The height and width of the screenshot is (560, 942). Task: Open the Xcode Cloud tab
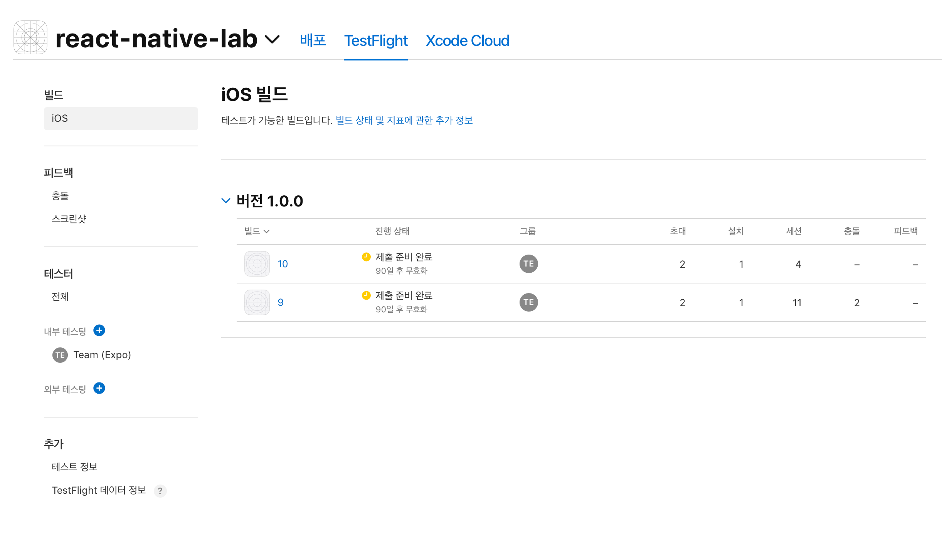pyautogui.click(x=468, y=40)
